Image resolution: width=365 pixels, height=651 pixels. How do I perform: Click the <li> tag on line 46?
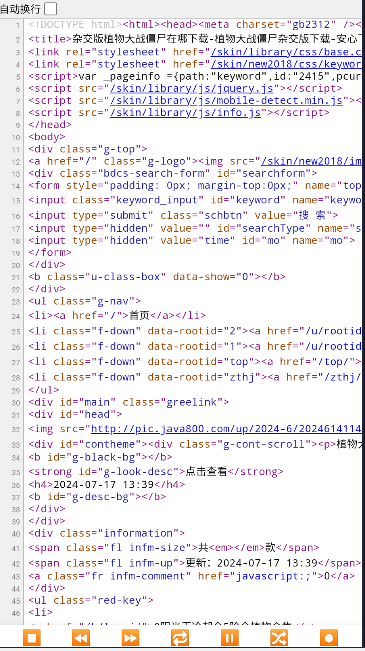(41, 612)
